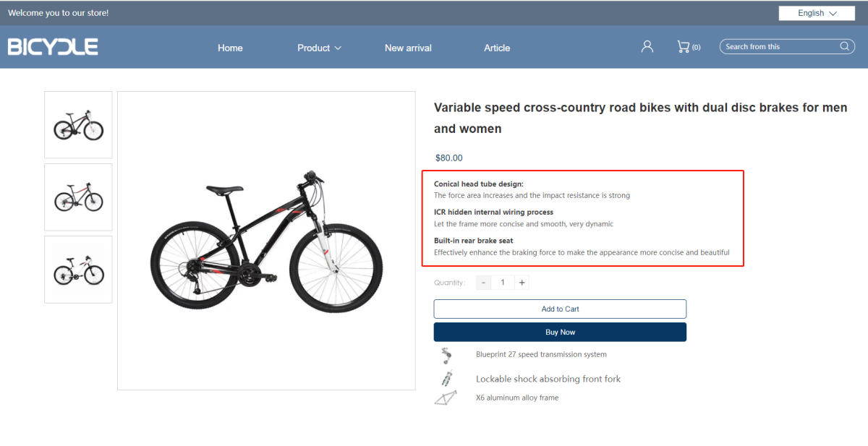Click the BICYCLE logo
This screenshot has width=868, height=446.
coord(53,47)
